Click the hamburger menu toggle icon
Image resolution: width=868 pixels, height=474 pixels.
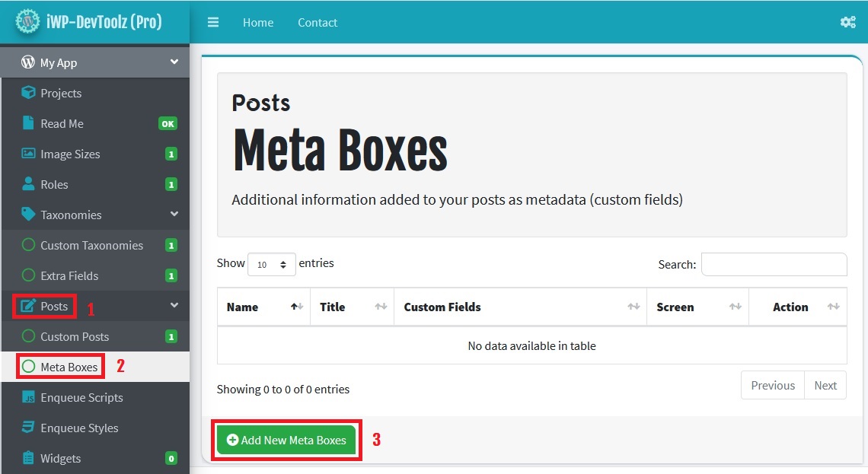pyautogui.click(x=213, y=22)
